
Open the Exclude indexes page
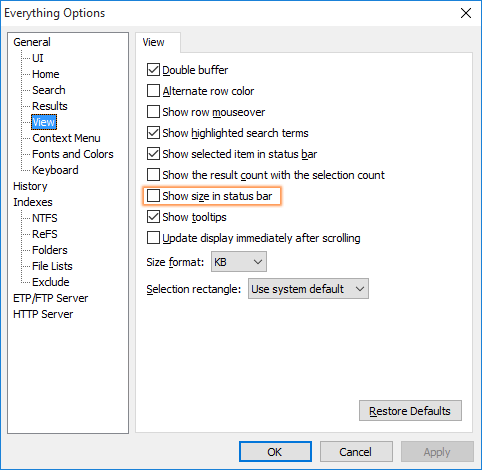click(x=51, y=282)
